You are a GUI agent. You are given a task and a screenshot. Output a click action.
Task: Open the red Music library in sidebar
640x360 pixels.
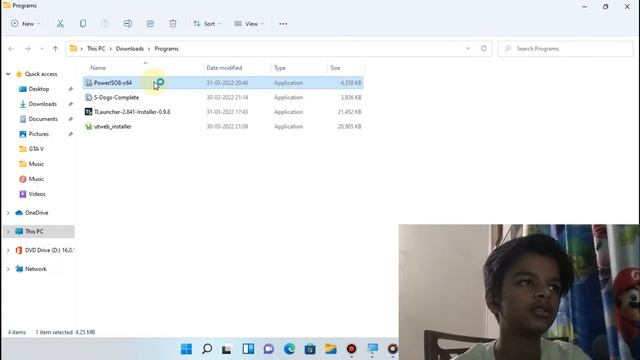36,179
